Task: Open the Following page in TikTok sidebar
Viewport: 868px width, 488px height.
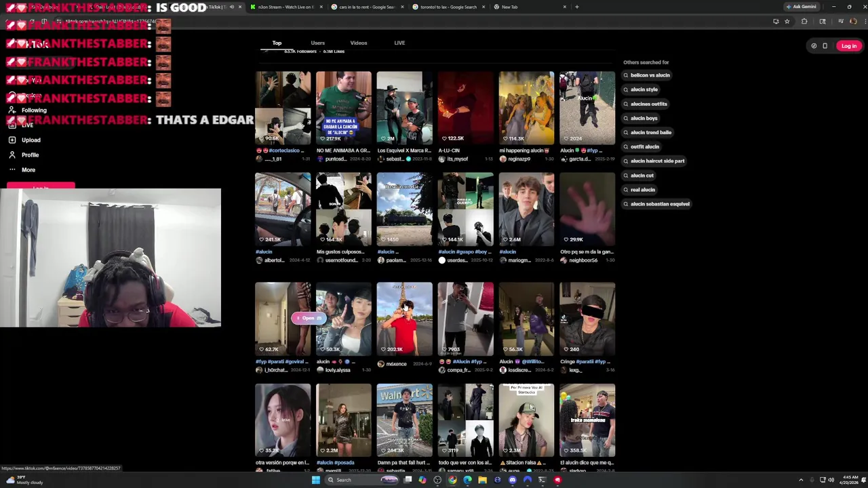Action: click(27, 110)
